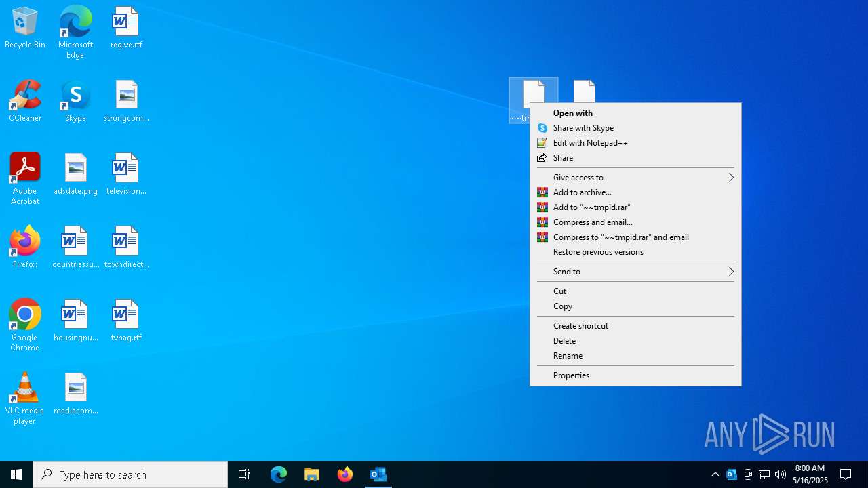The image size is (868, 488).
Task: Click the volume icon in system tray
Action: [781, 474]
